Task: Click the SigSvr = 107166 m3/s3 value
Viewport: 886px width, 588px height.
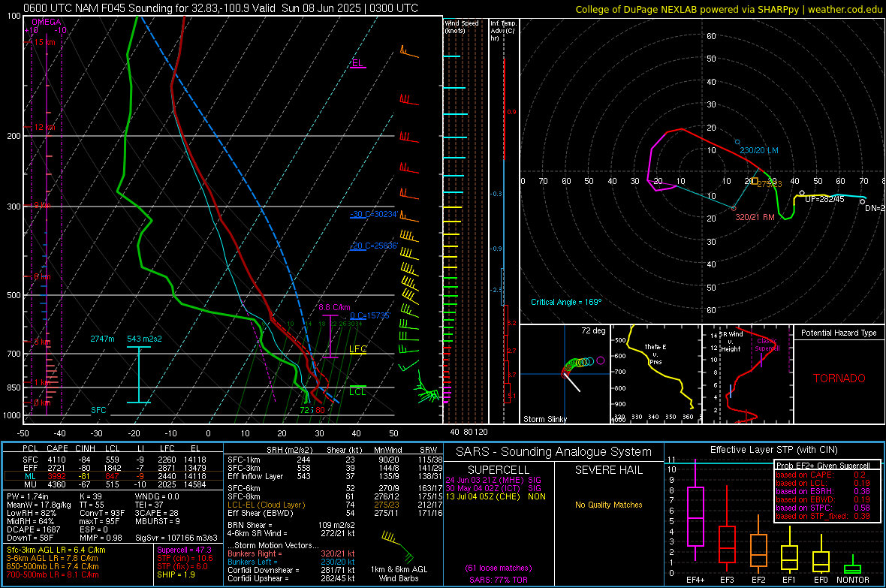Action: (x=176, y=538)
